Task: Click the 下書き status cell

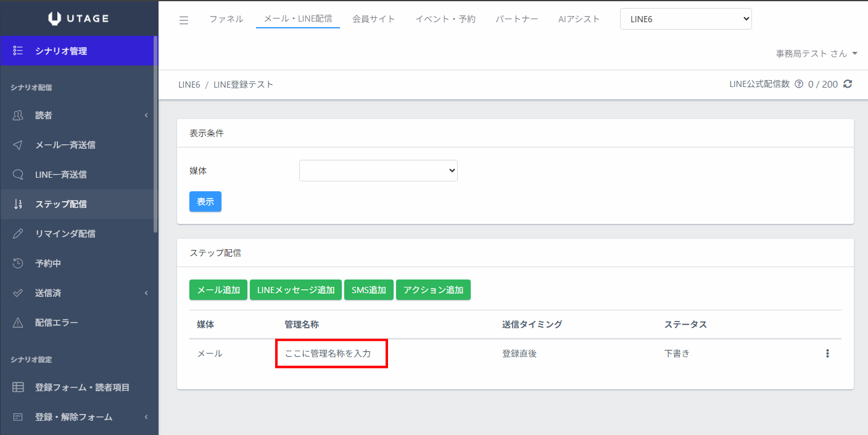Action: click(677, 354)
